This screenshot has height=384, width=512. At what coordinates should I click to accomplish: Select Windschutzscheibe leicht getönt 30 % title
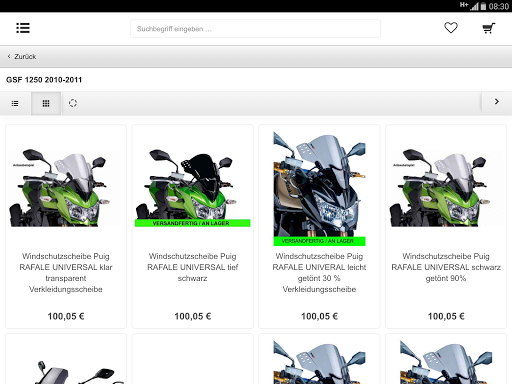[x=319, y=273]
